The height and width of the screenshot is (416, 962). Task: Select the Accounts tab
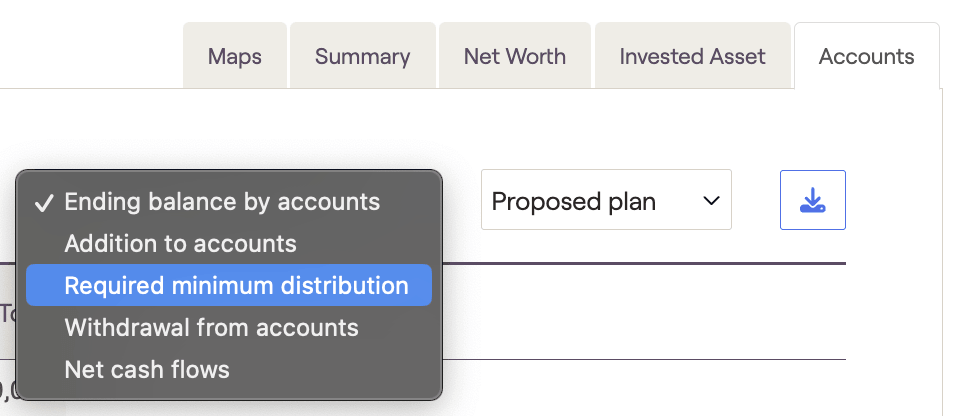pos(866,56)
